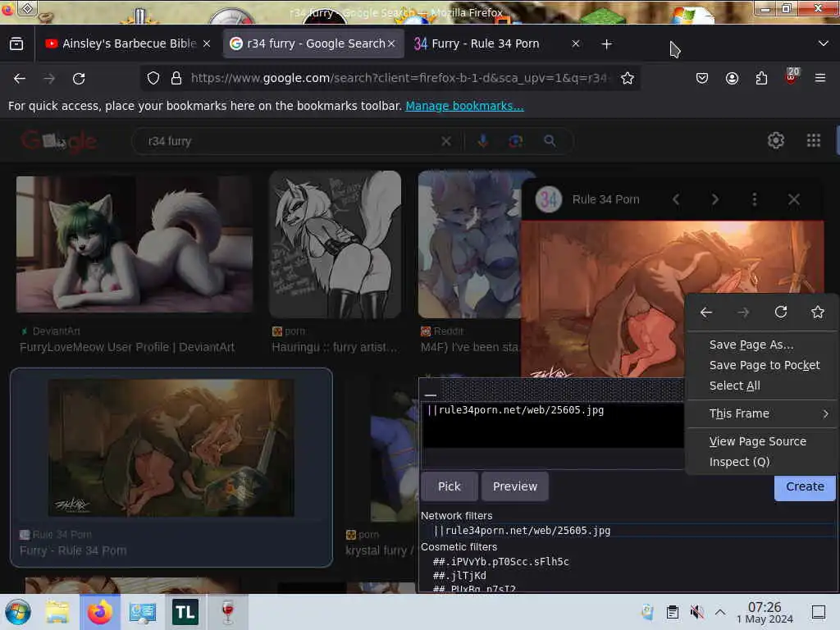
Task: Click the context menu Back arrow
Action: 706,313
